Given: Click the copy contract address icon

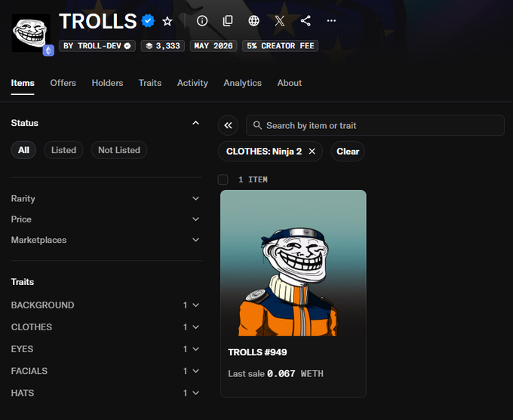Looking at the screenshot, I should [x=228, y=21].
